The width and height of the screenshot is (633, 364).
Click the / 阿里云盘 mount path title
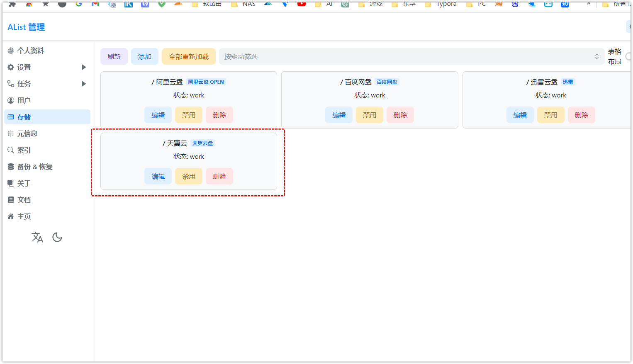[167, 82]
